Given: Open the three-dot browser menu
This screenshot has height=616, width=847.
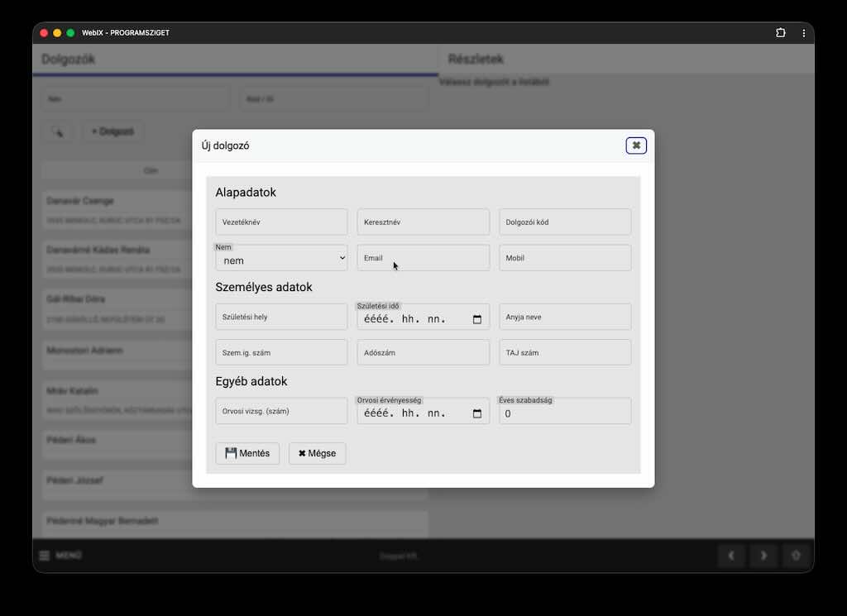Looking at the screenshot, I should (803, 33).
